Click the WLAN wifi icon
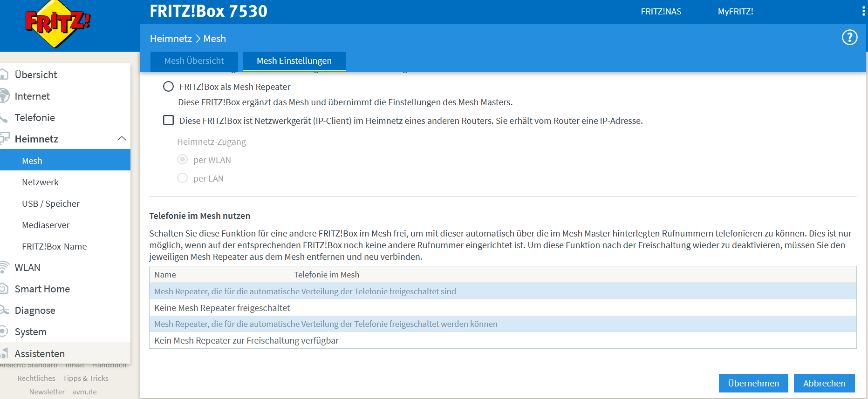 [x=4, y=267]
